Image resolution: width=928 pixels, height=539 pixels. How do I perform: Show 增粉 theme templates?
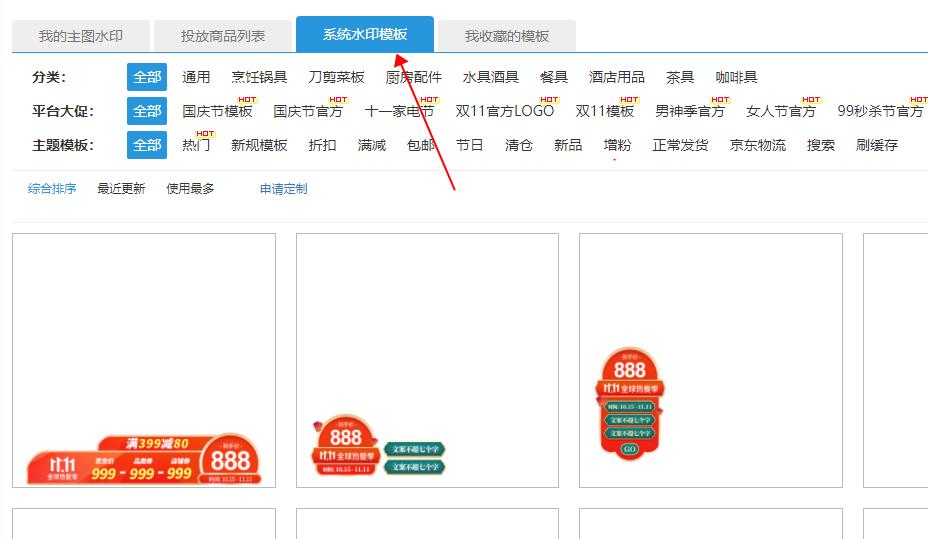617,145
